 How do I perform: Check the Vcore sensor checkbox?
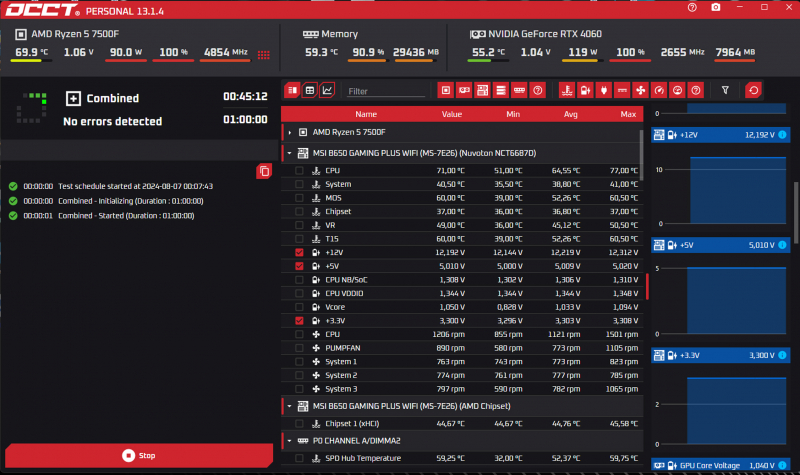pyautogui.click(x=299, y=307)
